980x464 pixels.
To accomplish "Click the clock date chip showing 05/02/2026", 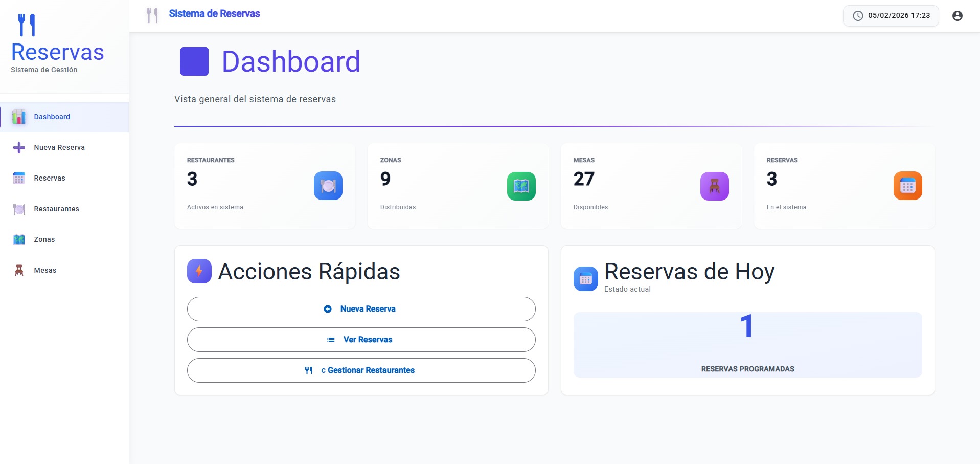I will click(890, 16).
